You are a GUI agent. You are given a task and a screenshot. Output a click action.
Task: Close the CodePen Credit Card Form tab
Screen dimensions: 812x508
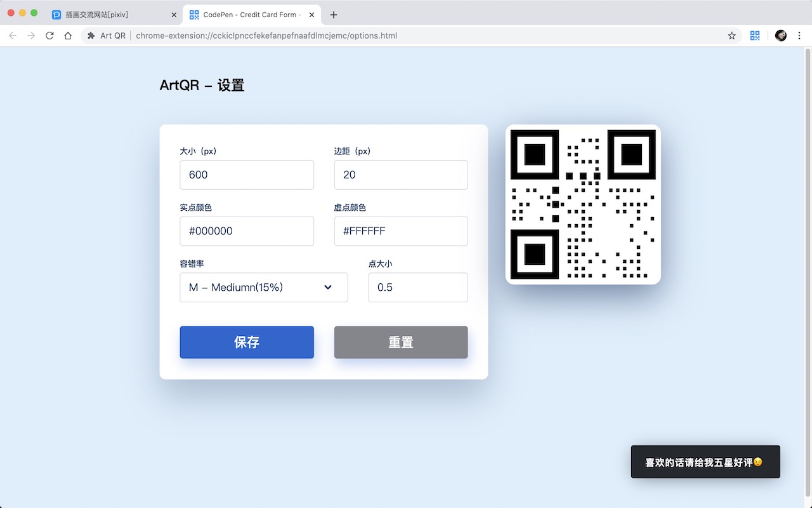point(311,15)
